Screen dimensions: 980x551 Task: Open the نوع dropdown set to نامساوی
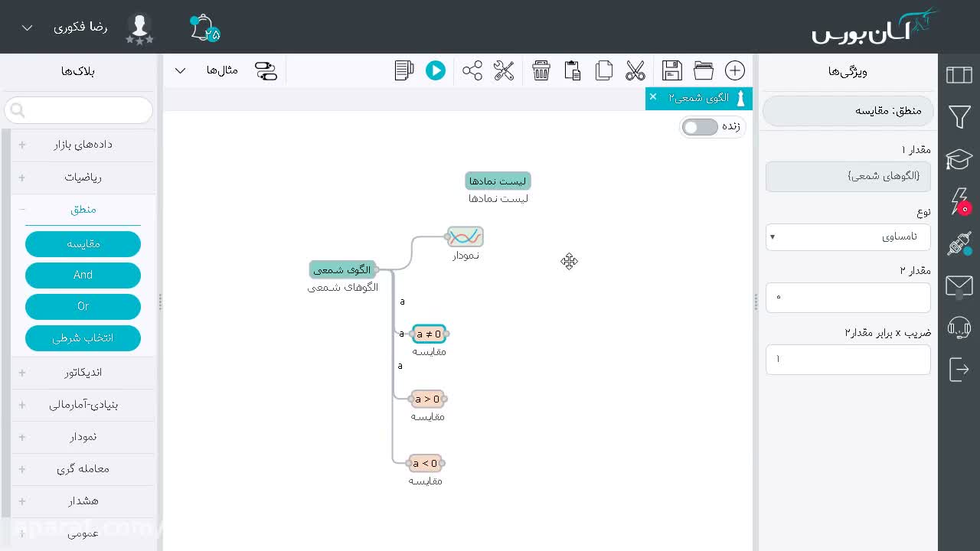(x=848, y=236)
